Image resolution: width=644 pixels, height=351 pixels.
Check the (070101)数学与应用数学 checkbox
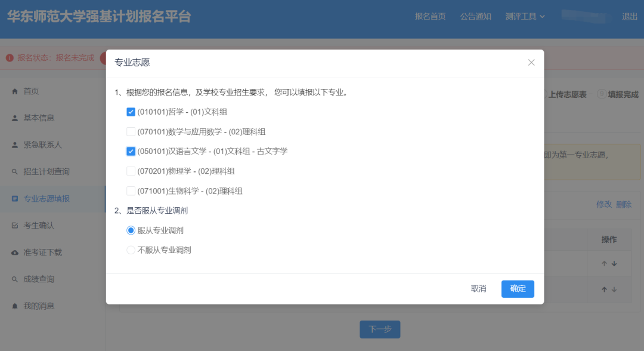pyautogui.click(x=131, y=131)
